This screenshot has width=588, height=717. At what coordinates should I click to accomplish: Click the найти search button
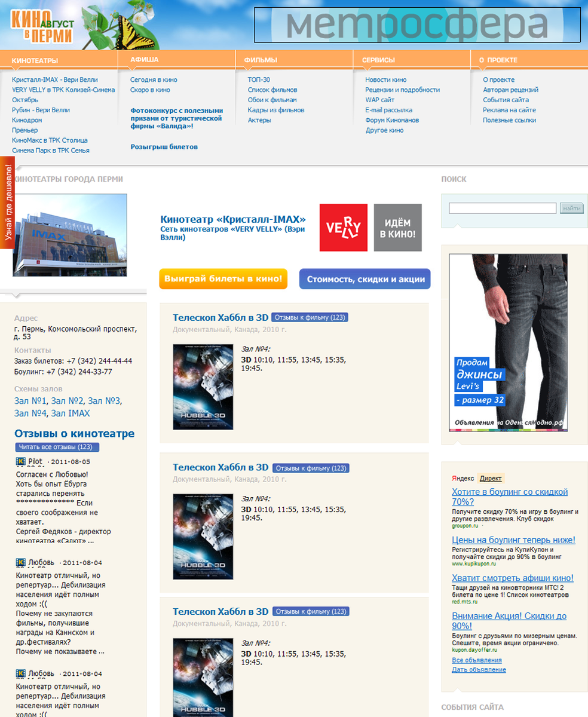tap(572, 209)
